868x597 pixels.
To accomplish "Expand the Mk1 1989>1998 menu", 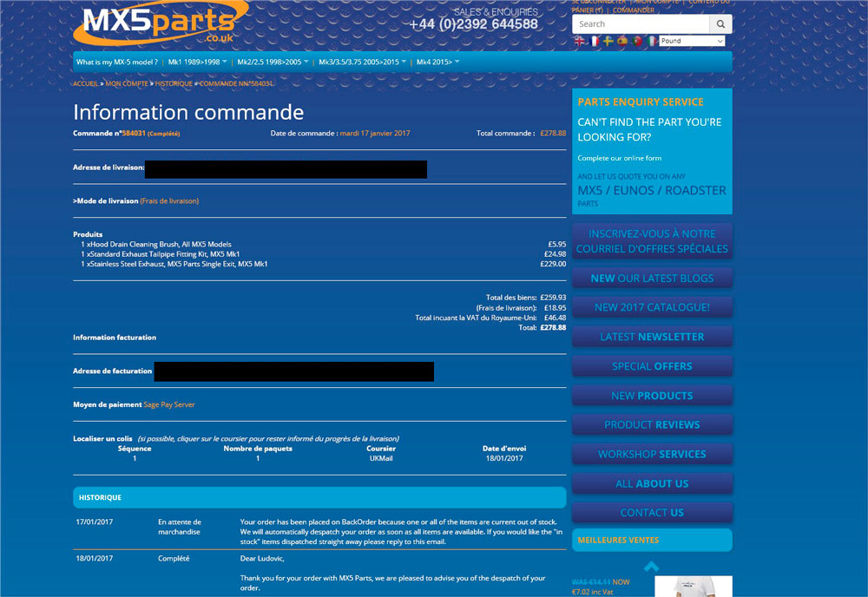I will point(197,62).
